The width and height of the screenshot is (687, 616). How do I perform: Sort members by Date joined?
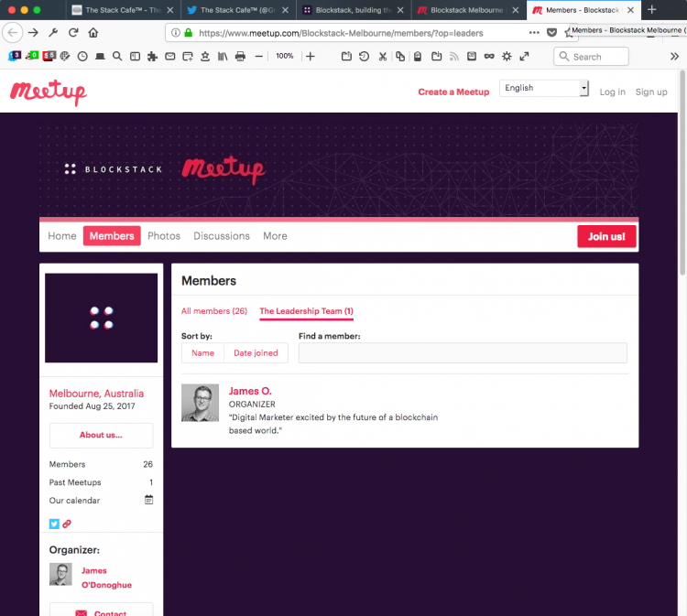pos(256,353)
